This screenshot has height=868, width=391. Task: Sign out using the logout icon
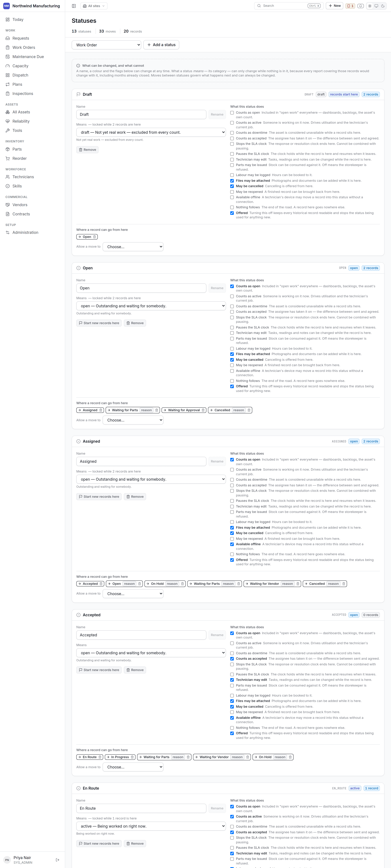pos(57,860)
